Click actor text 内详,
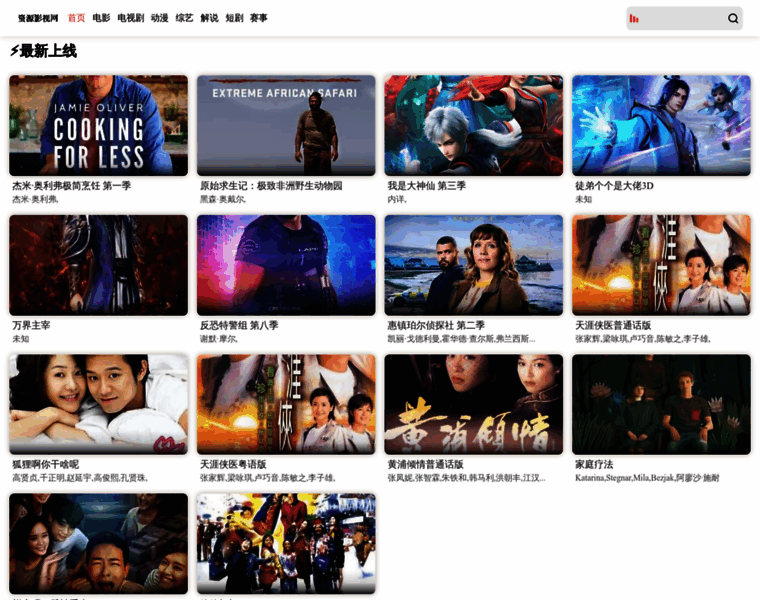Image resolution: width=760 pixels, height=600 pixels. (396, 199)
